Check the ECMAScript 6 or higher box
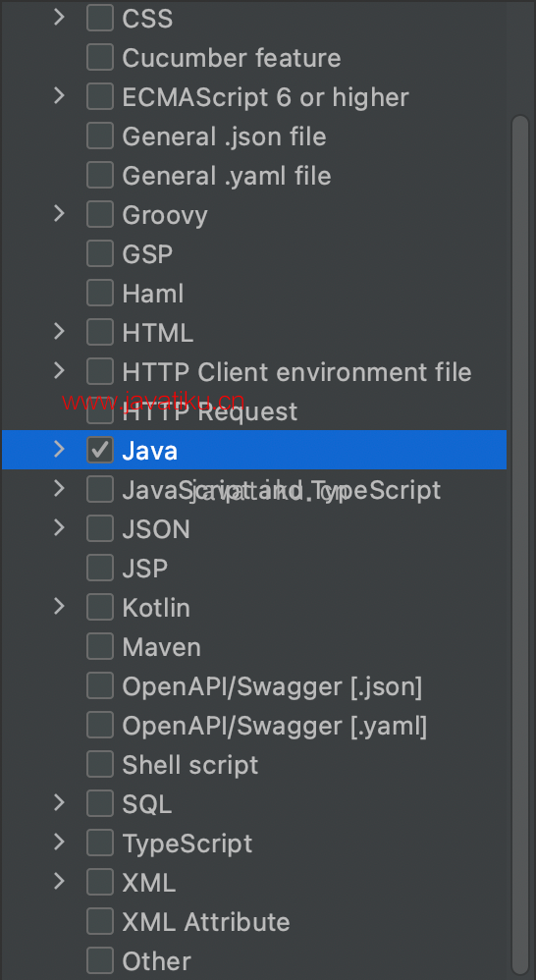Screen dimensions: 536x980 (100, 97)
